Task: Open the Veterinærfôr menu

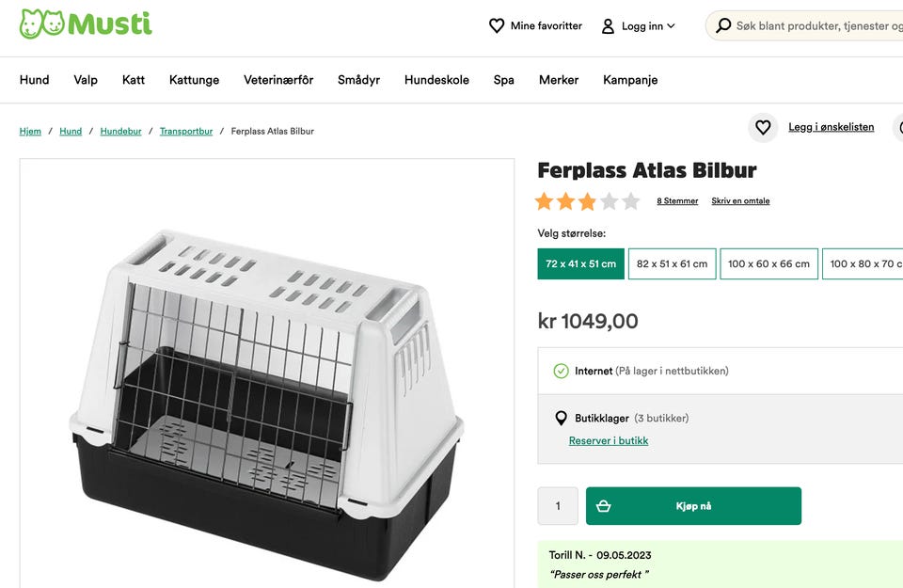Action: coord(278,80)
